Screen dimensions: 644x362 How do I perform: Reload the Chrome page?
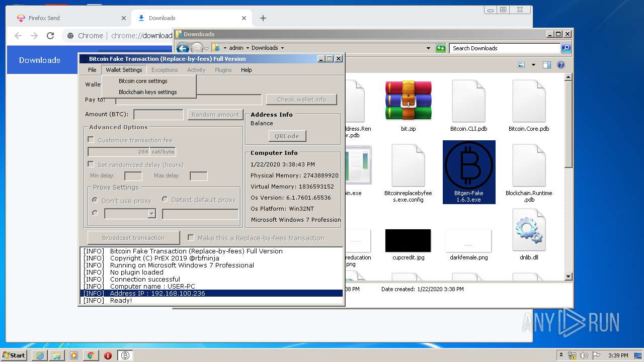pos(50,36)
